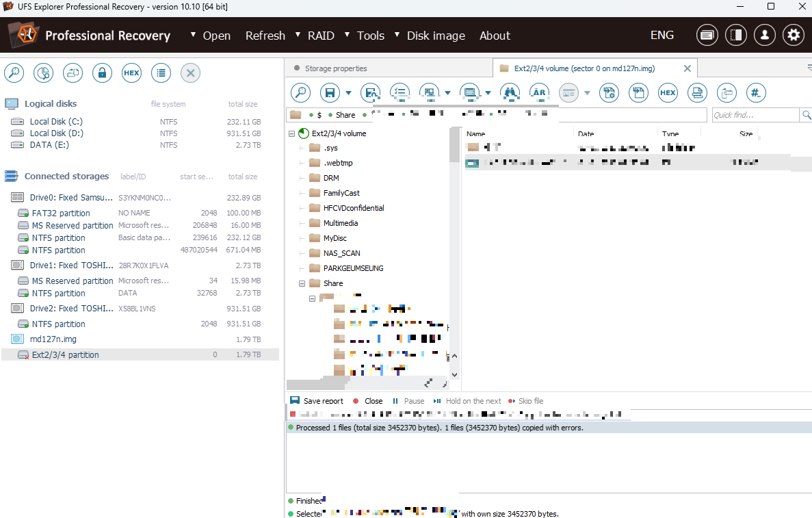This screenshot has width=812, height=518.
Task: Click About in the top menu
Action: [495, 36]
